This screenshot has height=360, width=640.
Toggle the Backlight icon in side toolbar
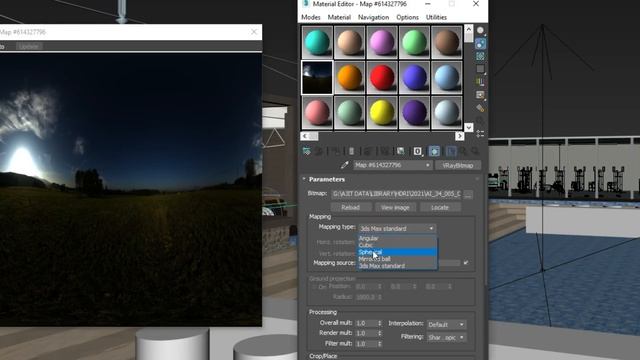[480, 43]
